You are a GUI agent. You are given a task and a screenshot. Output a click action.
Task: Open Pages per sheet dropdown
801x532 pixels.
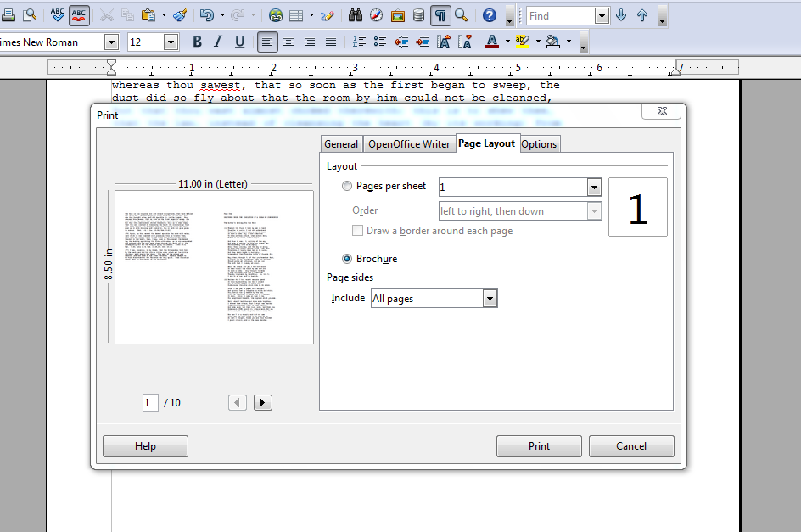[594, 187]
